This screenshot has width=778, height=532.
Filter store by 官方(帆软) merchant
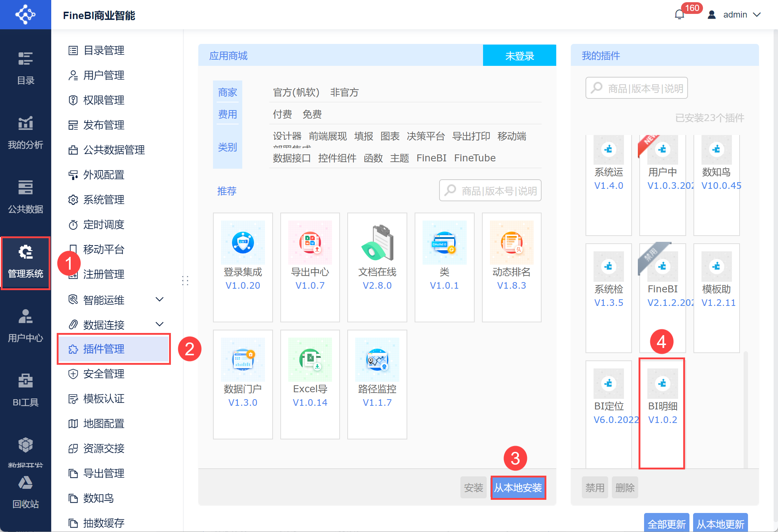(296, 92)
